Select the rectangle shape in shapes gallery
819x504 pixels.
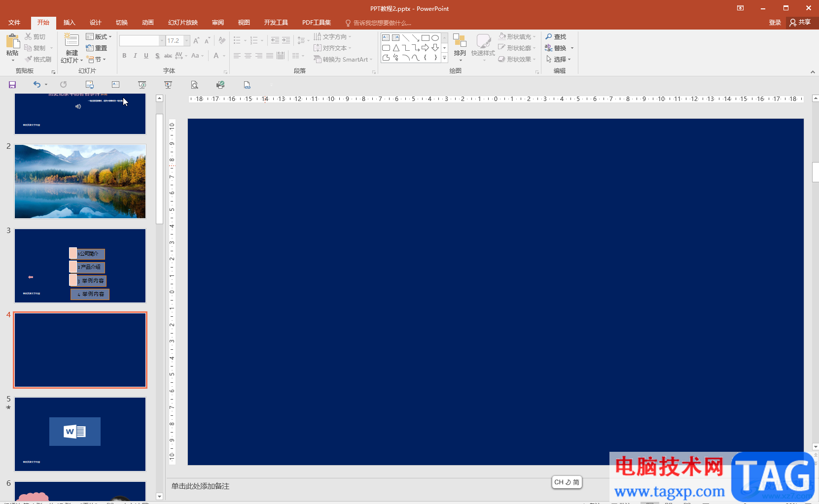coord(425,37)
